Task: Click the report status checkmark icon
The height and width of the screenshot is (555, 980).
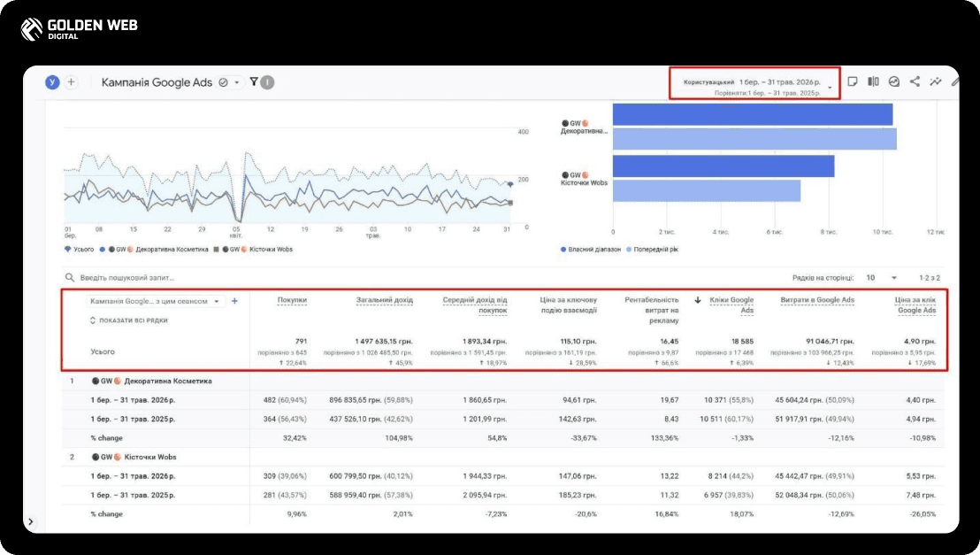Action: tap(223, 82)
